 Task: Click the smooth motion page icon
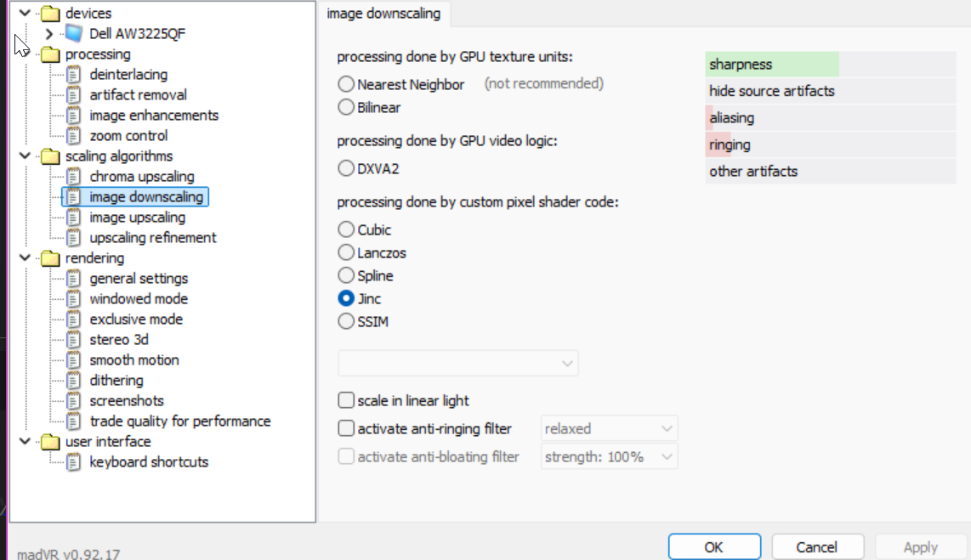click(75, 360)
